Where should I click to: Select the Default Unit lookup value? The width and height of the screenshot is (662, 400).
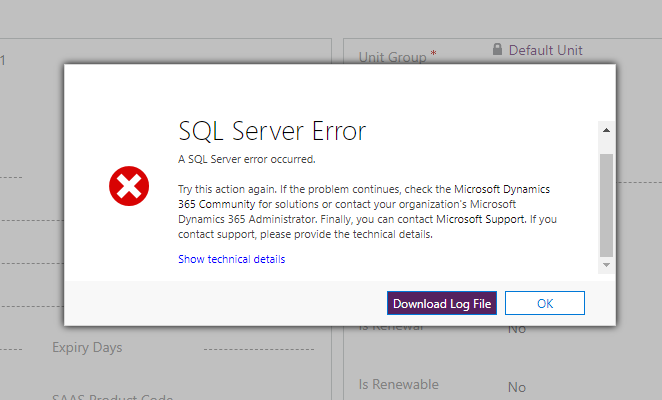pyautogui.click(x=545, y=50)
